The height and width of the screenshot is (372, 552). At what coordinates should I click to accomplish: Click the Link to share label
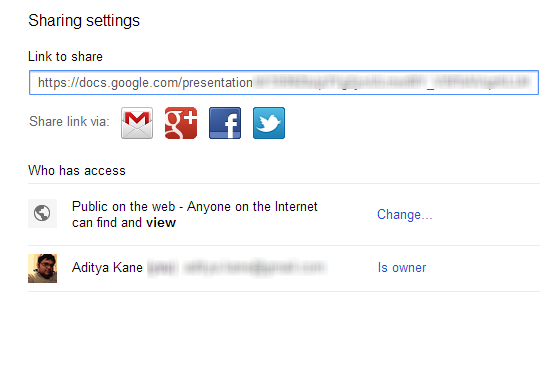point(65,57)
